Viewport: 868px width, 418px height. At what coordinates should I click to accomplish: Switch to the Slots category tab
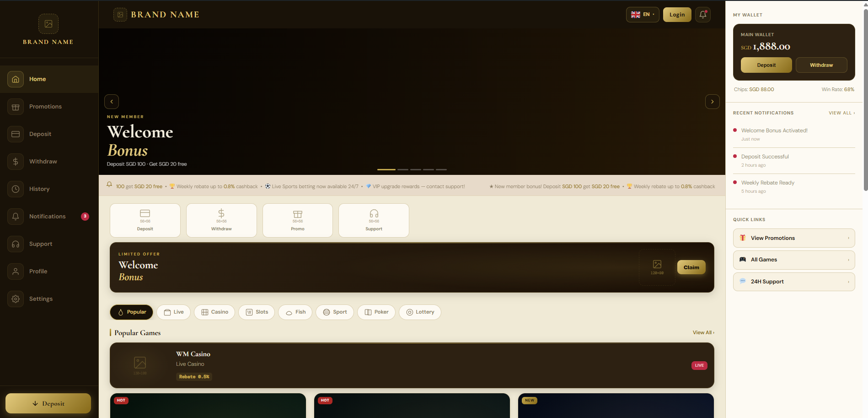point(257,312)
